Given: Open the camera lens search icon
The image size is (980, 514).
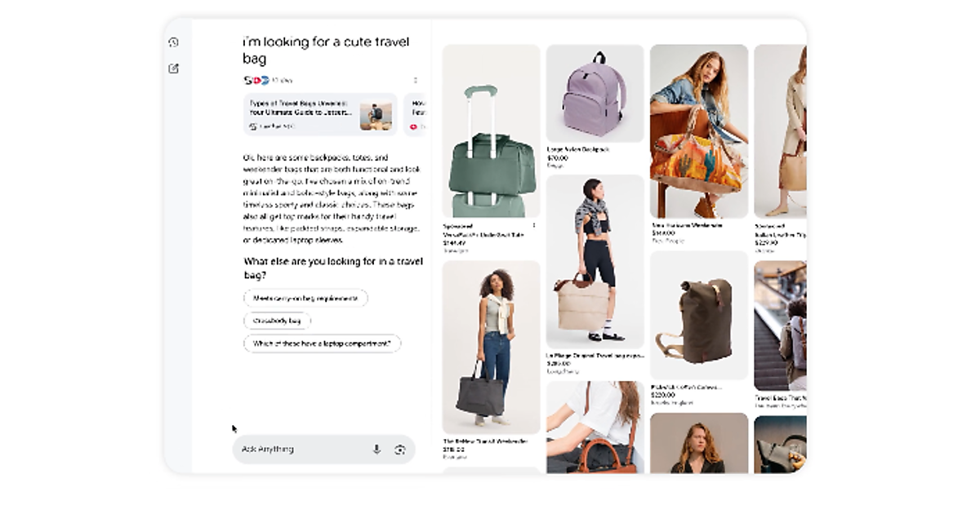Looking at the screenshot, I should click(x=399, y=449).
